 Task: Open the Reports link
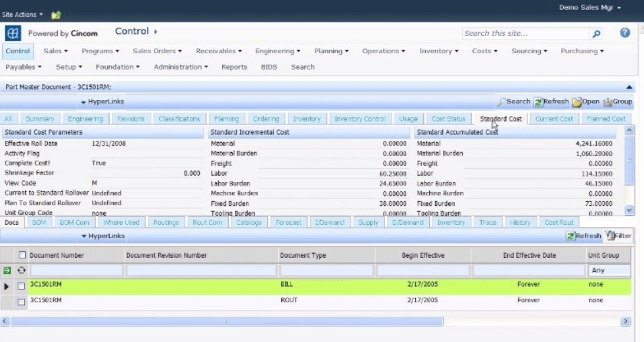point(234,67)
